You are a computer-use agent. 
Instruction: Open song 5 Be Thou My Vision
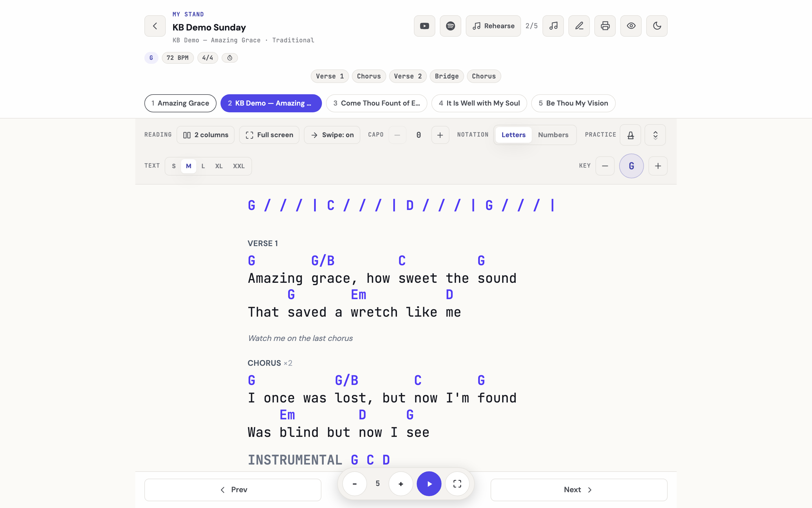tap(573, 103)
